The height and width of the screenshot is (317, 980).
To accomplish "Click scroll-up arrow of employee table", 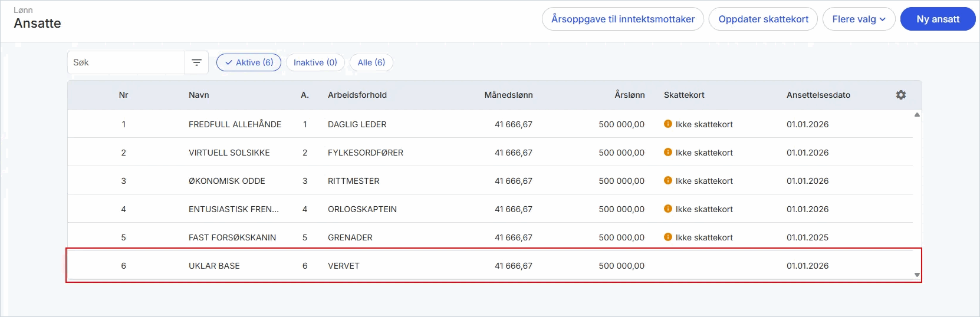I will coord(917,115).
